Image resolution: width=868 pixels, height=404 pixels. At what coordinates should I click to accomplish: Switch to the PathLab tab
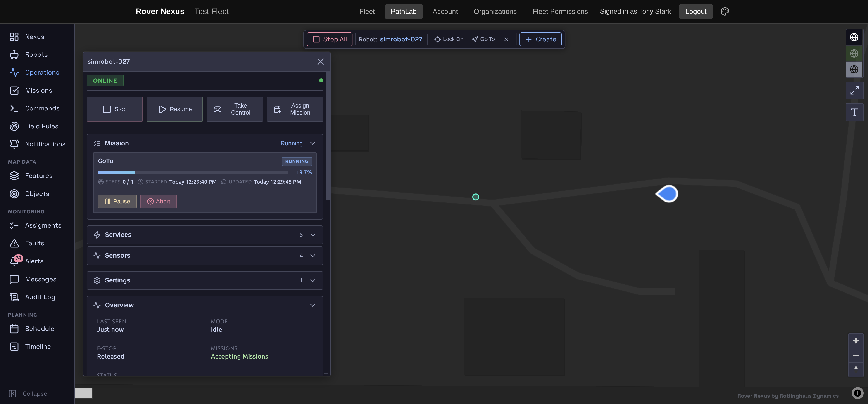404,12
